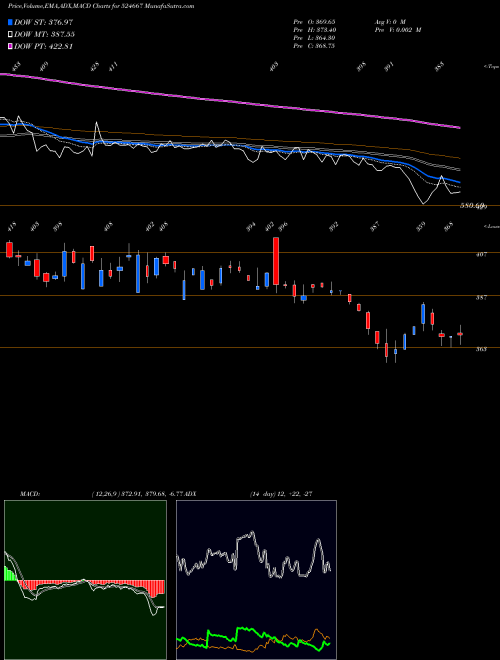Screen dimensions: 500x660
Task: Click the 'Avg V: 0 M' volume text
Action: pyautogui.click(x=390, y=22)
